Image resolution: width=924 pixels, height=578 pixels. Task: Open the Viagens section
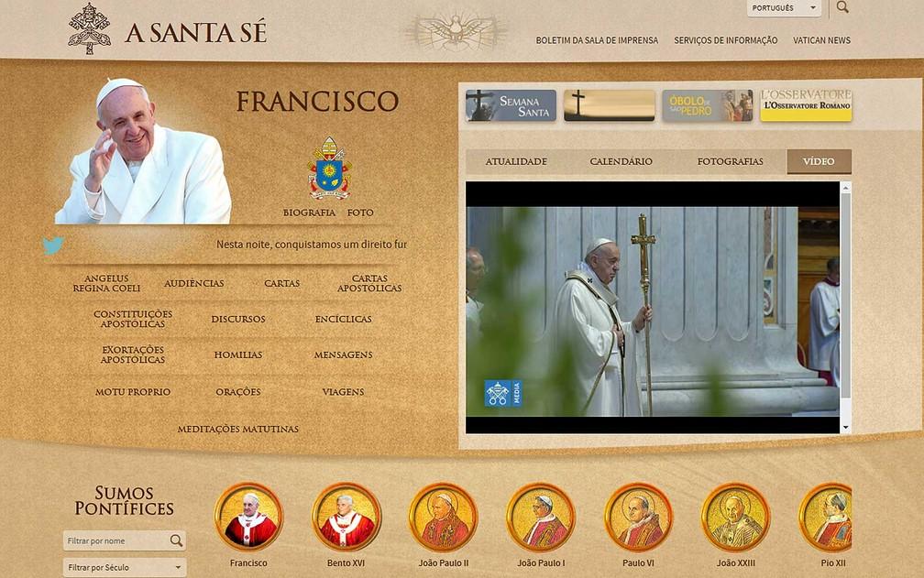(x=343, y=392)
